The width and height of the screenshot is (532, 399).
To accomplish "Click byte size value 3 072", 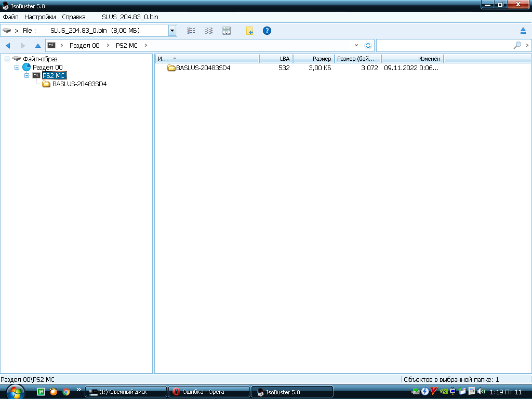I will coord(369,68).
